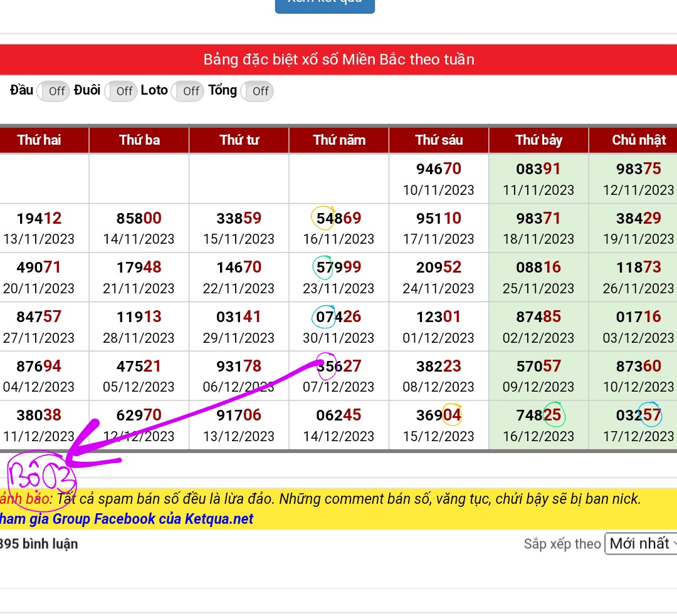Open the Sắp xếp theo dropdown
Screen dimensions: 677x616
(x=641, y=543)
